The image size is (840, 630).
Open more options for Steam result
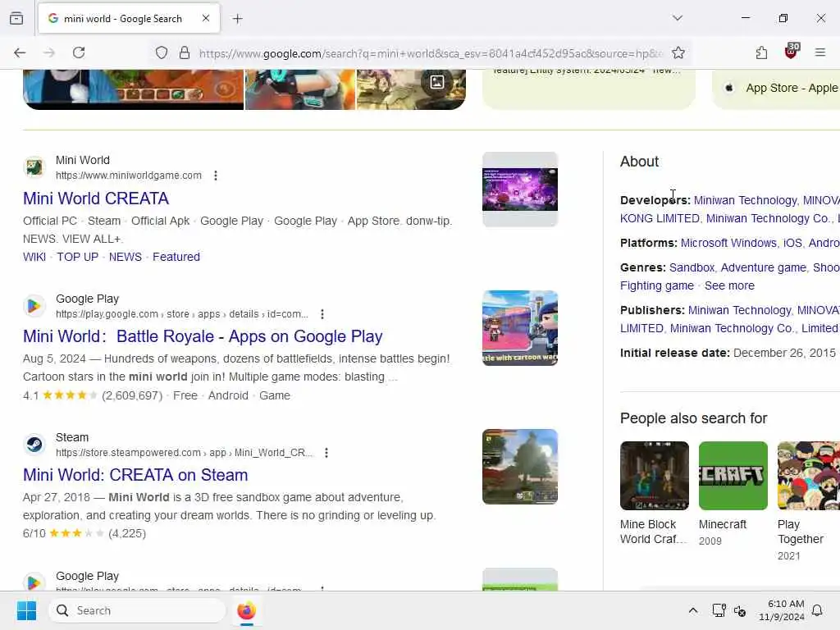326,453
